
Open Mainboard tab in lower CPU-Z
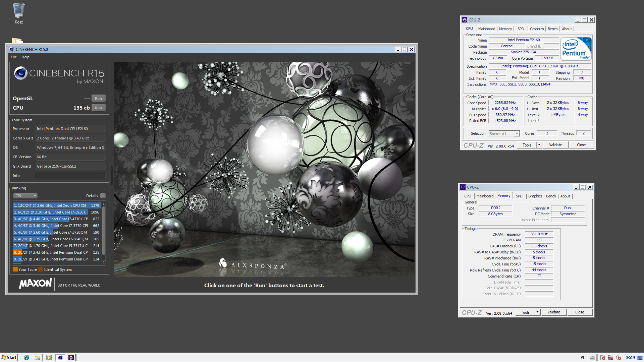(485, 196)
